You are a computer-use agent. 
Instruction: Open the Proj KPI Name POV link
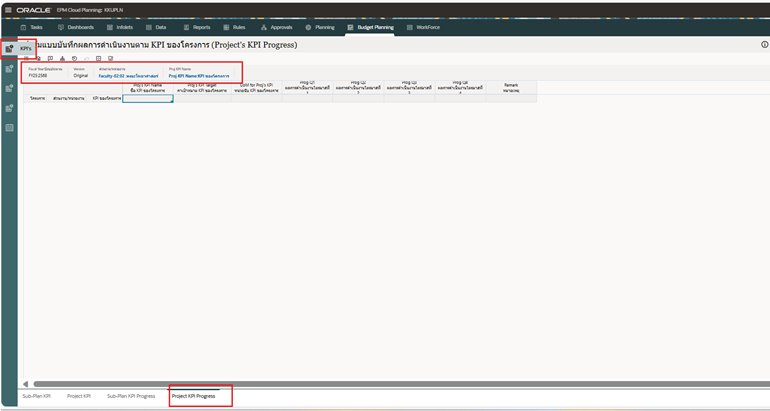[199, 75]
